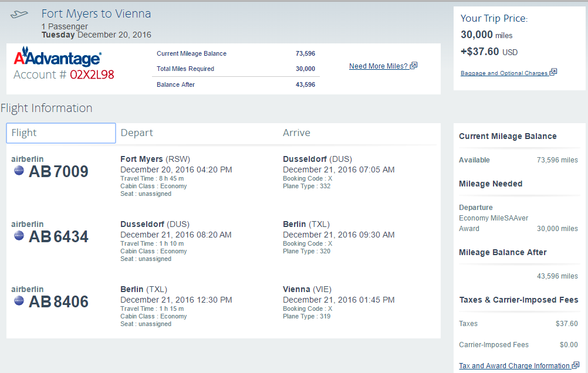Screen dimensions: 588x373
Task: Click external-link icon after Need More Miles
Action: (414, 66)
